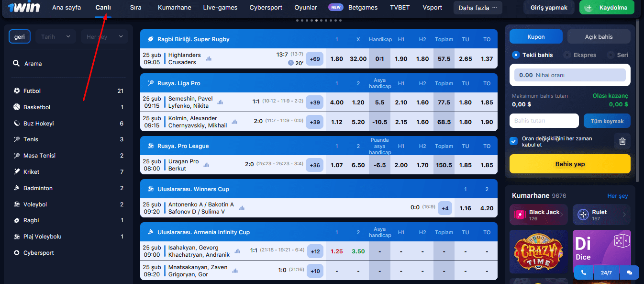This screenshot has height=284, width=644.
Task: Click the yellow Bahis yap button
Action: [x=570, y=164]
